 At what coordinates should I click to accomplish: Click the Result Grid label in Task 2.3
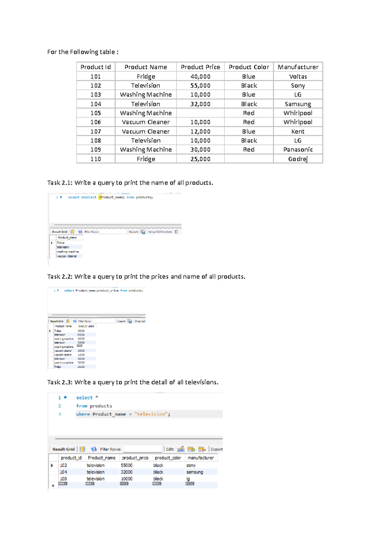(64, 449)
